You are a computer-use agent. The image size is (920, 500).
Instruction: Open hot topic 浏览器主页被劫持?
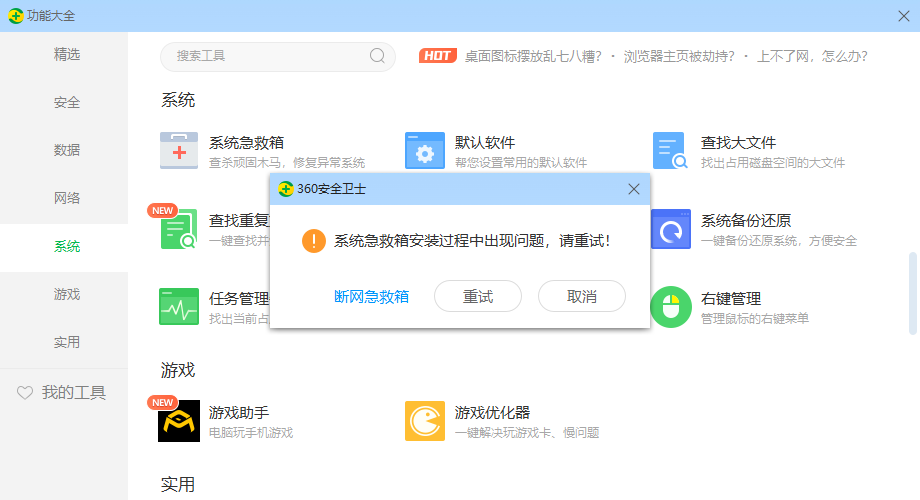point(679,56)
